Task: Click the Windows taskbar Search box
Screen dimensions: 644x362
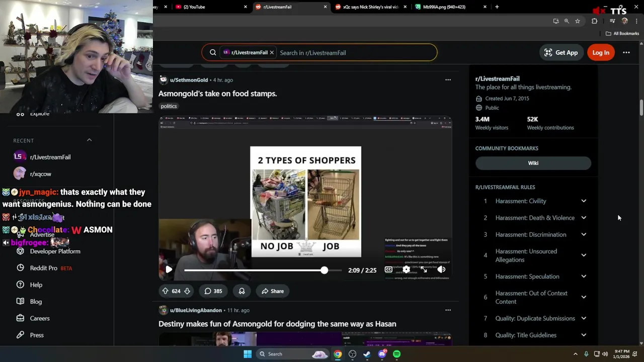Action: [x=293, y=354]
